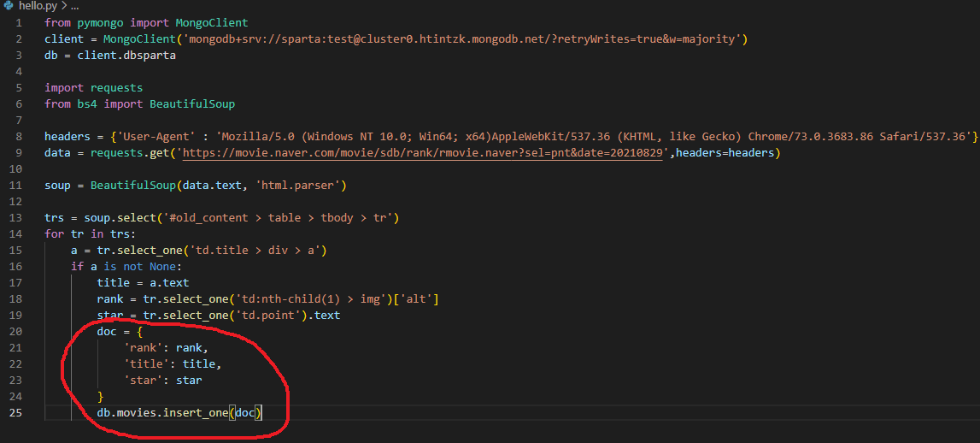
Task: Click the breadcrumb ellipsis after hello.py
Action: pos(74,8)
